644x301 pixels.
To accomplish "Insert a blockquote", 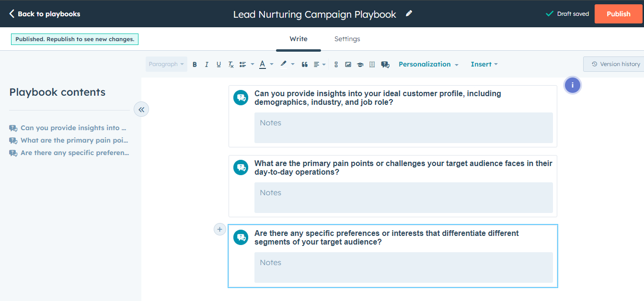I will point(305,64).
